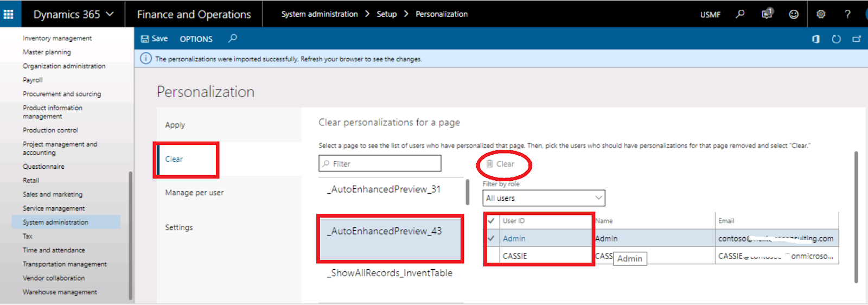
Task: Expand the Dynamics 365 dropdown
Action: click(73, 14)
